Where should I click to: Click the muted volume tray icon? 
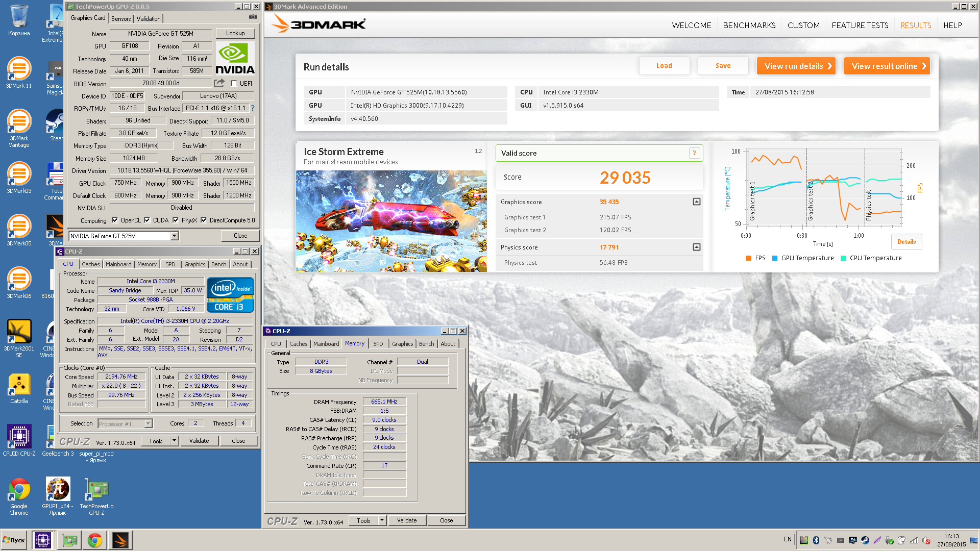926,540
